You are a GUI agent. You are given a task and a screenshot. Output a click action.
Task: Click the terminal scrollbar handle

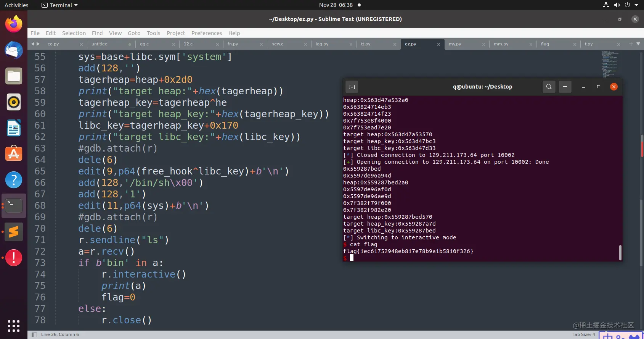click(x=620, y=252)
